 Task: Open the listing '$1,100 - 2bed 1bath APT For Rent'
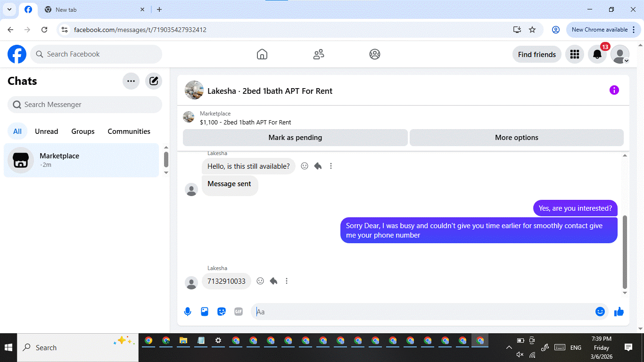tap(246, 122)
